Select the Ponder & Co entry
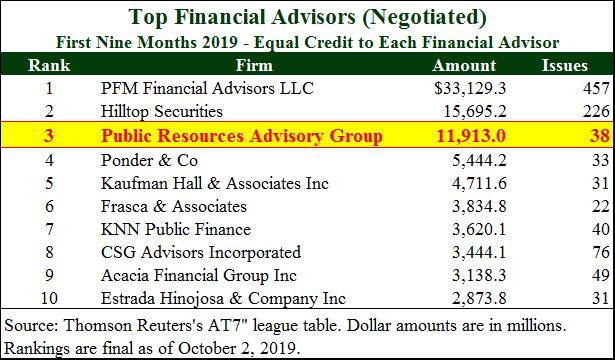Image resolution: width=615 pixels, height=360 pixels. coord(149,160)
